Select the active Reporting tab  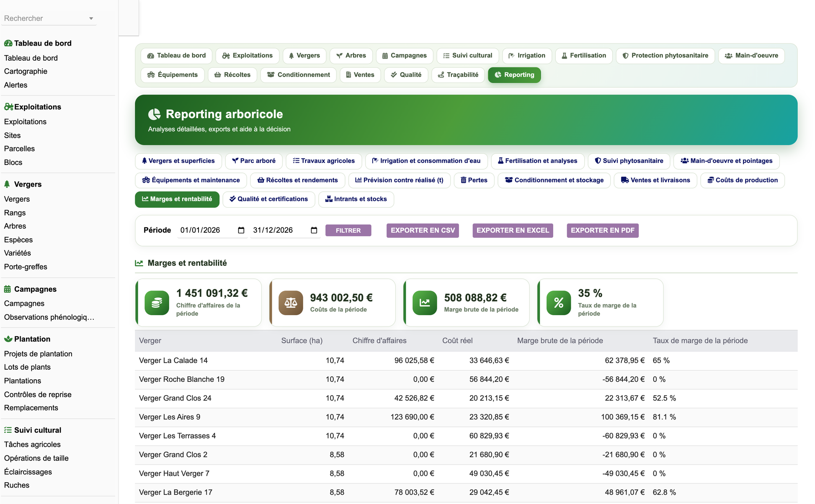[514, 75]
